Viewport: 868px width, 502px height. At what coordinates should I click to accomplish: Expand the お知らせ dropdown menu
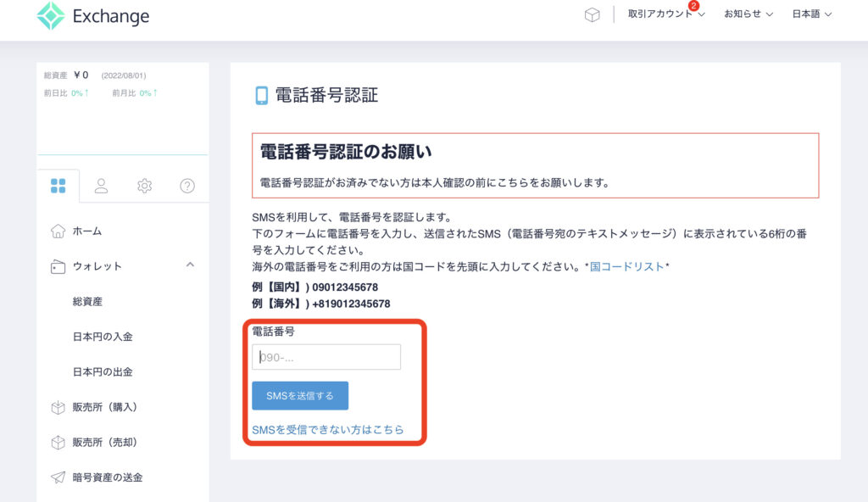(x=748, y=14)
